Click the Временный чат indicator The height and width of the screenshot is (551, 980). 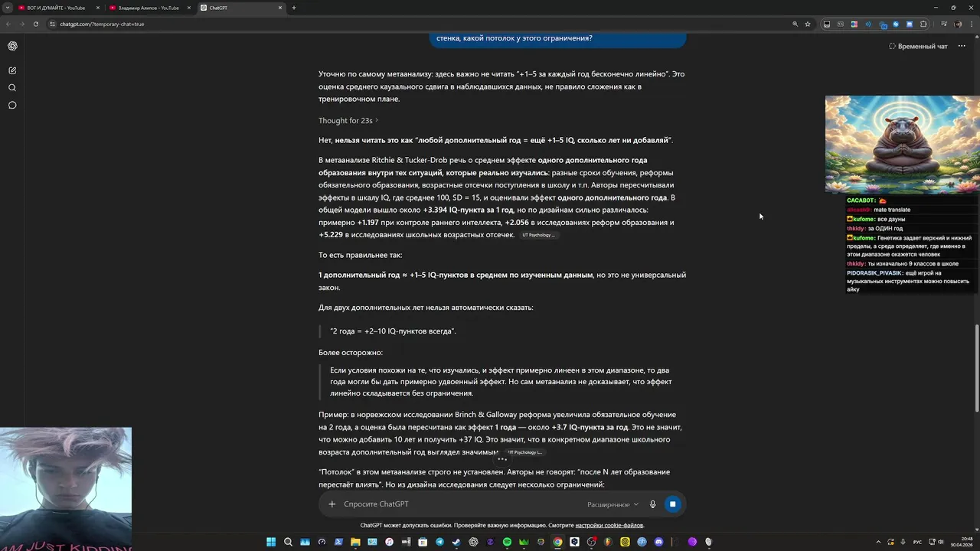tap(918, 46)
